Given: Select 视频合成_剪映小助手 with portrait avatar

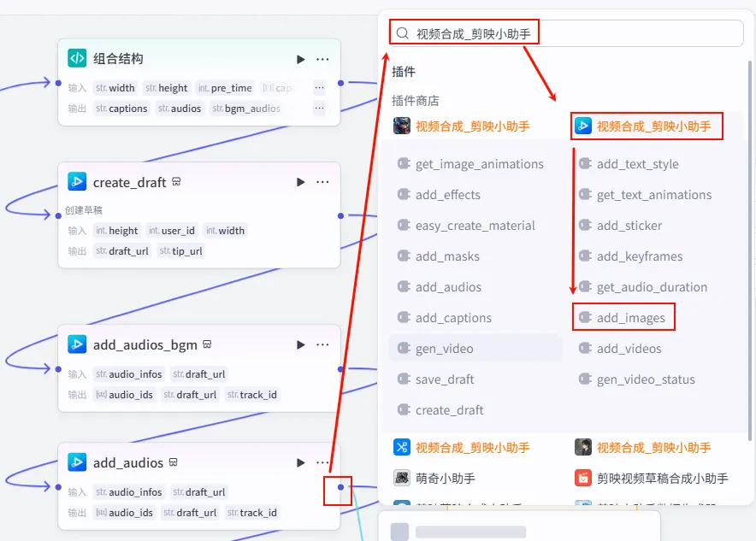Looking at the screenshot, I should click(642, 448).
